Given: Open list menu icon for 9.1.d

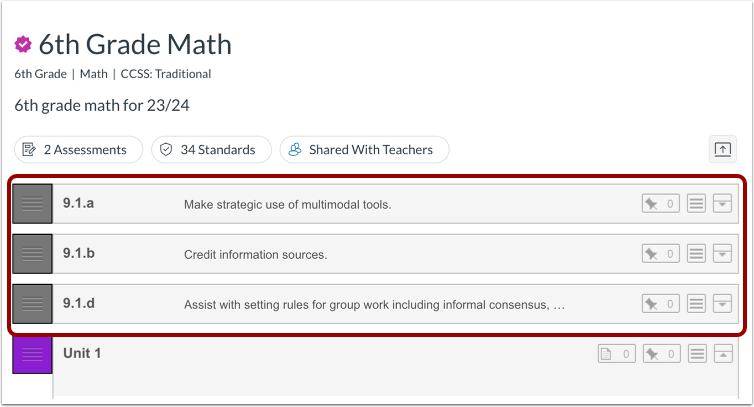Looking at the screenshot, I should [697, 303].
